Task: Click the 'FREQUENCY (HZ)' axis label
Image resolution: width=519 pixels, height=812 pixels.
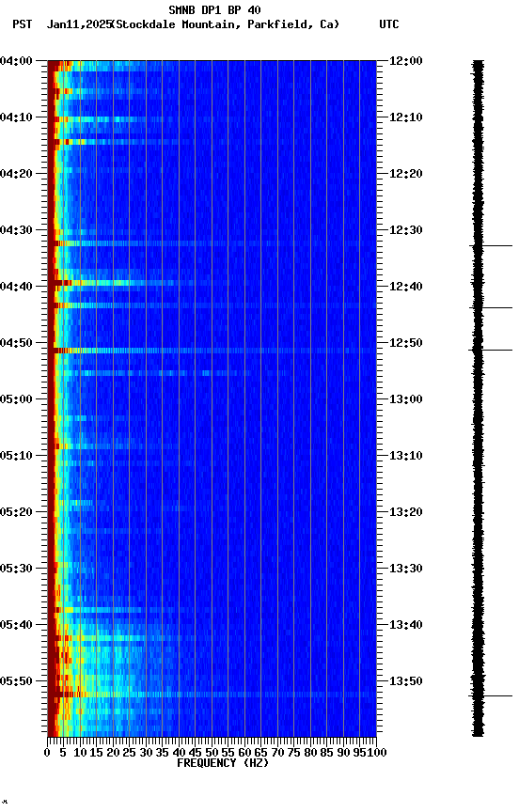Action: 223,763
